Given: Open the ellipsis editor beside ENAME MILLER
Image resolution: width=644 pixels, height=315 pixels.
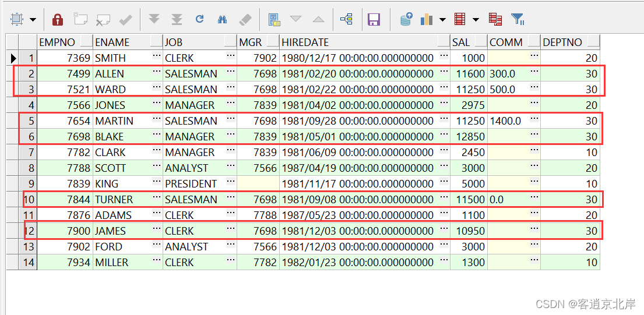Looking at the screenshot, I should pos(156,260).
